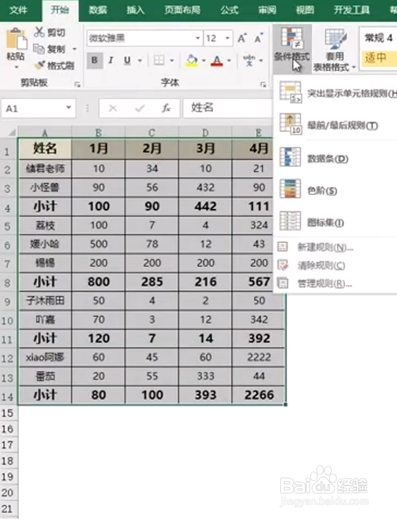Click cell containing 2266
Viewport: 397px width, 519px height.
point(259,395)
